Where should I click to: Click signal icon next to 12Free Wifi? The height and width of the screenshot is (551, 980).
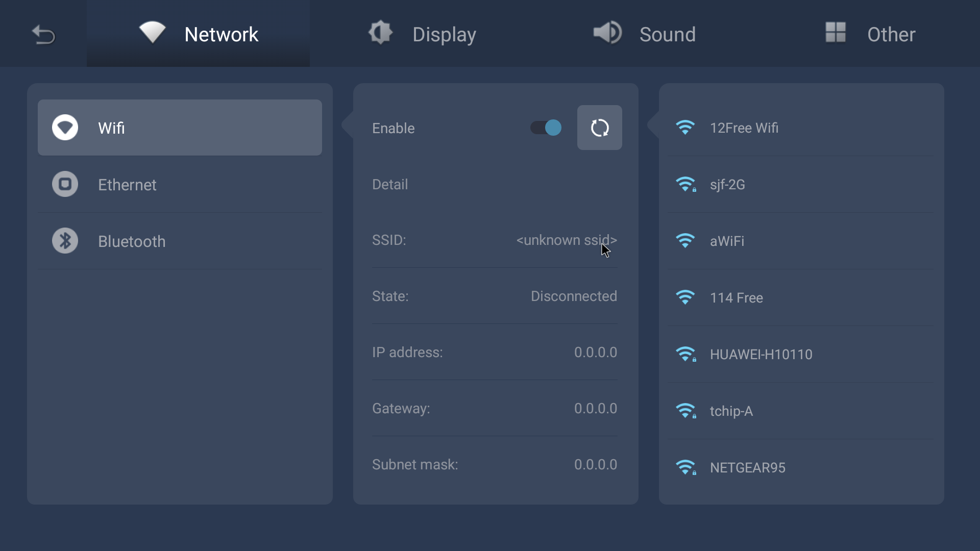click(685, 128)
